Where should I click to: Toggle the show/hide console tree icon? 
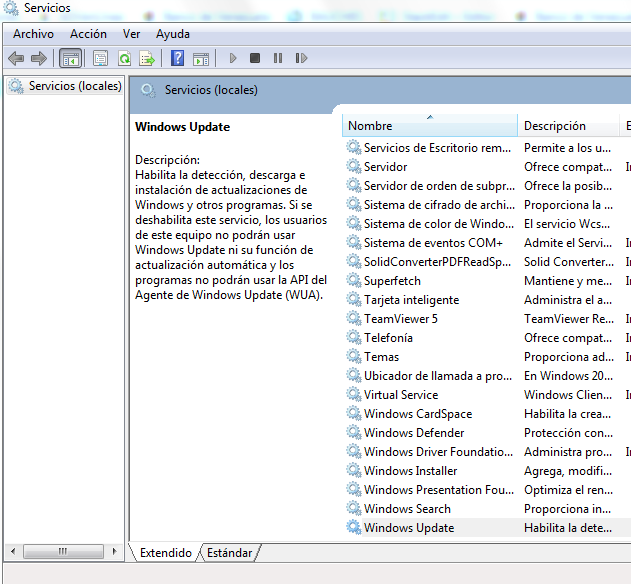71,58
